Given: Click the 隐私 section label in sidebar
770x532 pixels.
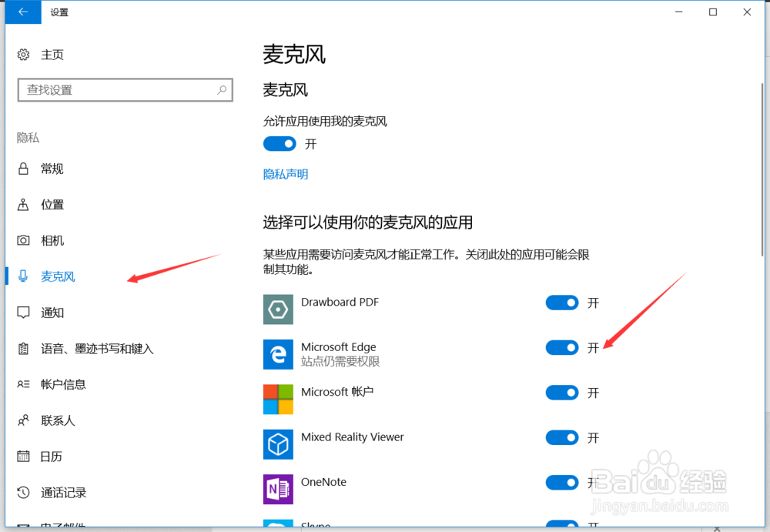Looking at the screenshot, I should click(28, 138).
